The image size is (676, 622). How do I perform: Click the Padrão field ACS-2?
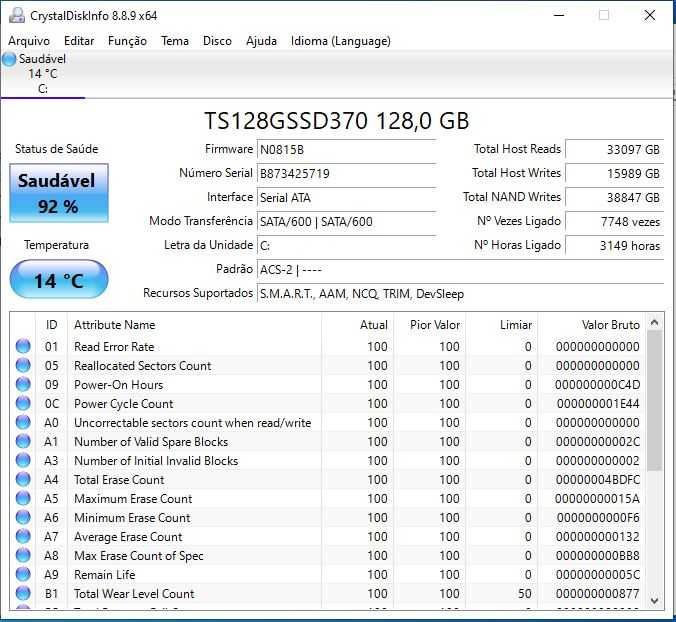(x=460, y=270)
